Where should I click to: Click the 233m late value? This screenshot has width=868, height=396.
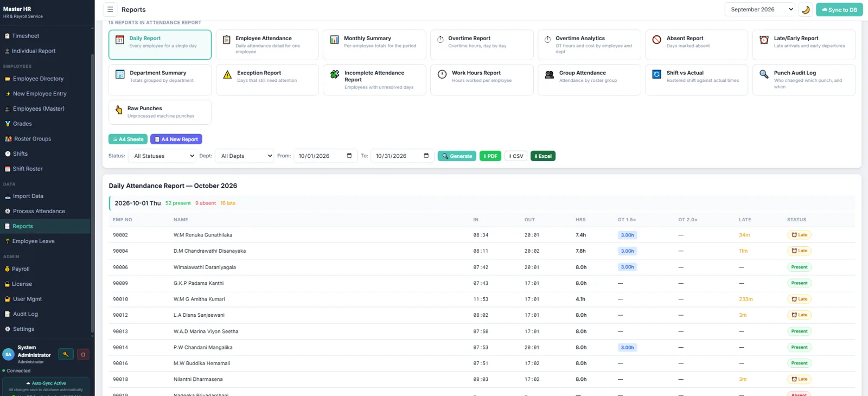coord(745,299)
